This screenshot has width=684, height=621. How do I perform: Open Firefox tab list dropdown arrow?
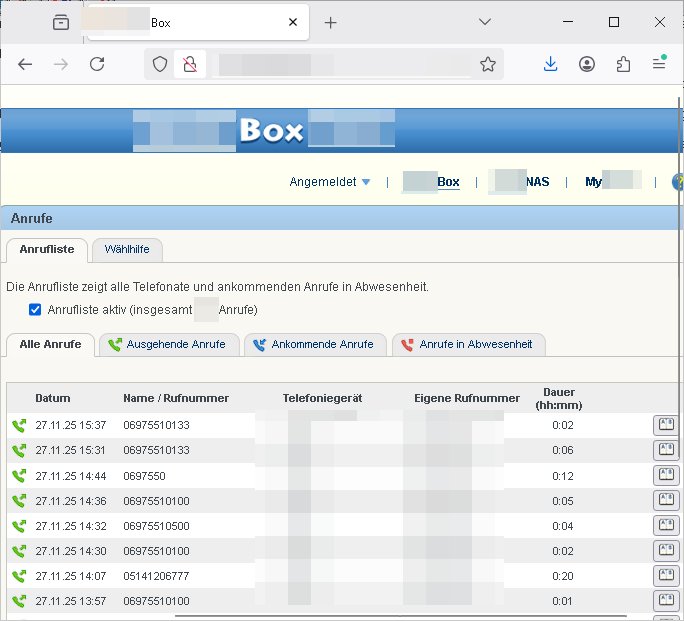pos(485,22)
